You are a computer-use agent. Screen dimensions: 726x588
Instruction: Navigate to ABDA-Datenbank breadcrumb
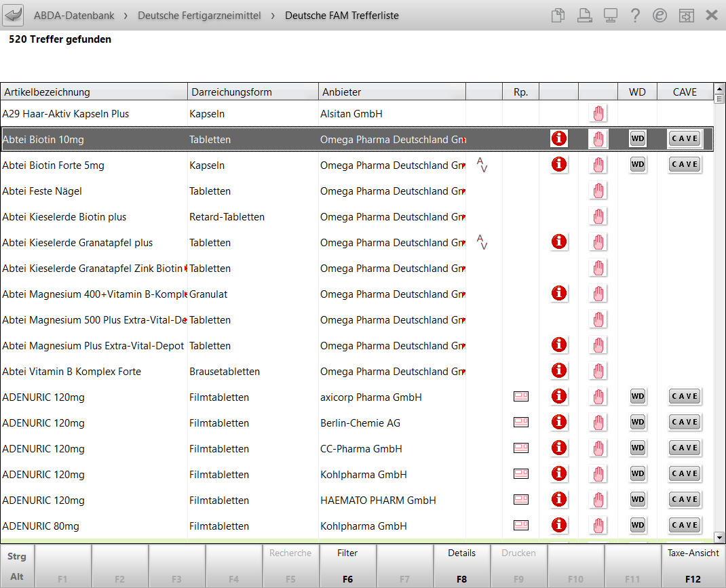74,15
